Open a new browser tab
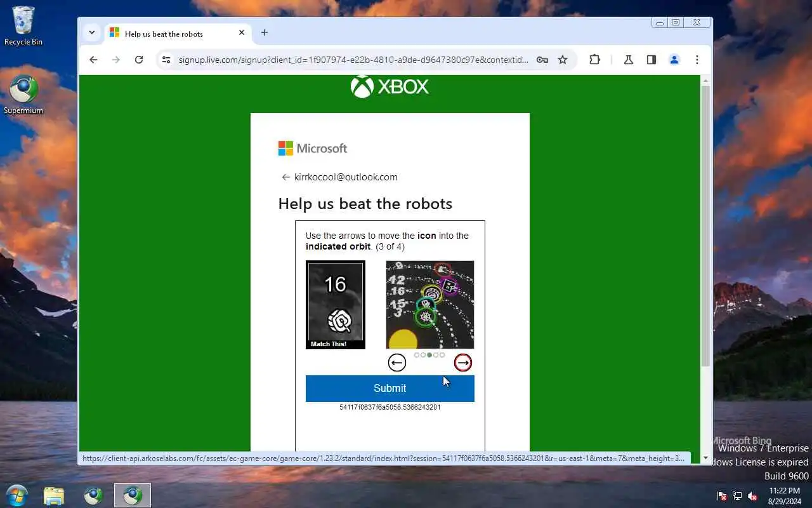This screenshot has width=812, height=508. (x=265, y=33)
